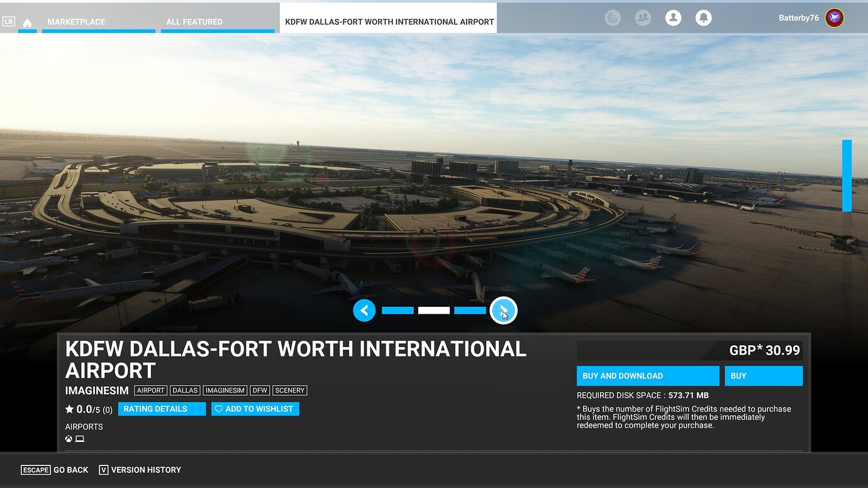Click the circular target icon near notifications
Image resolution: width=868 pixels, height=488 pixels.
point(613,18)
